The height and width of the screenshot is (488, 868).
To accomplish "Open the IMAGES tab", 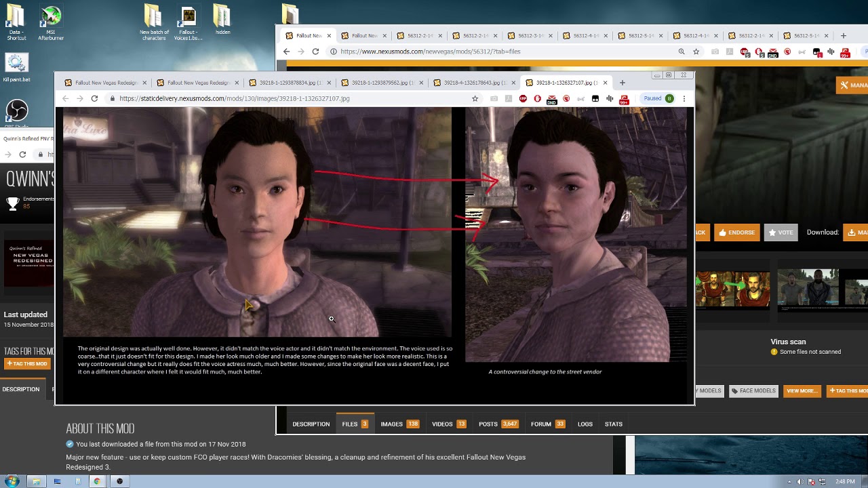I will pos(399,424).
